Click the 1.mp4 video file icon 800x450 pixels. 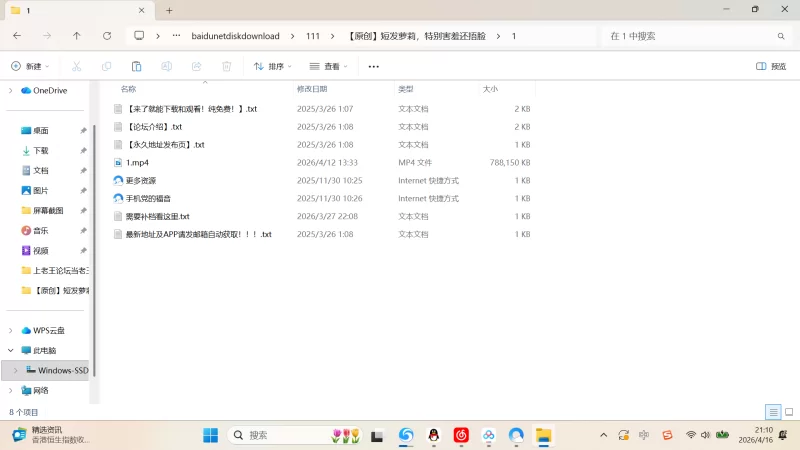click(118, 162)
